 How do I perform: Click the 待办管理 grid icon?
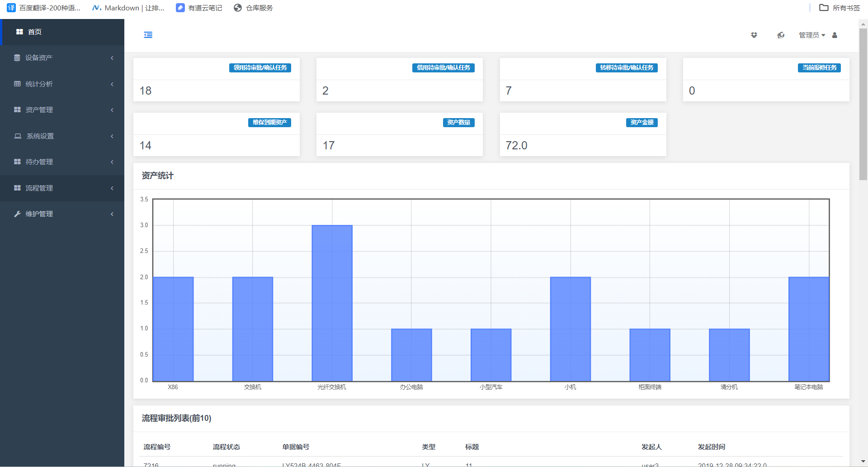pos(17,162)
